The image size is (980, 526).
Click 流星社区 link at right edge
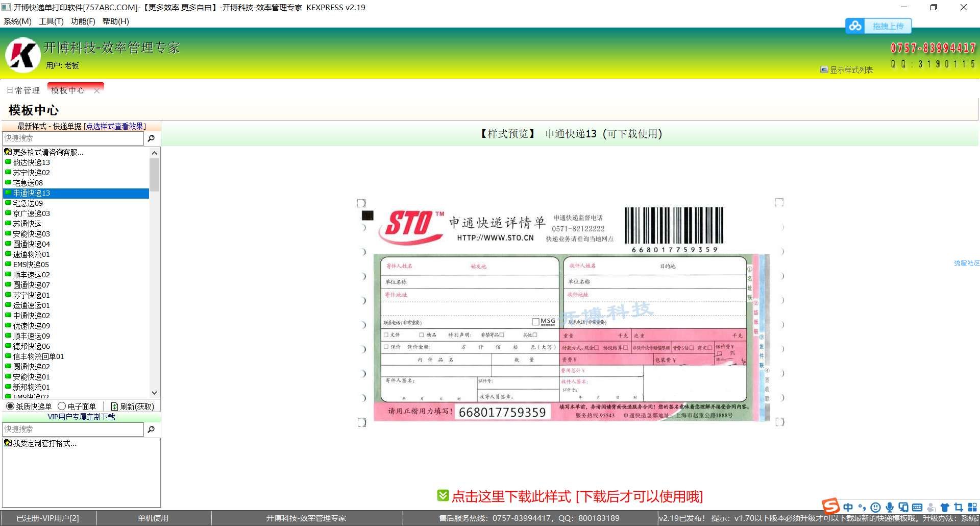(967, 263)
